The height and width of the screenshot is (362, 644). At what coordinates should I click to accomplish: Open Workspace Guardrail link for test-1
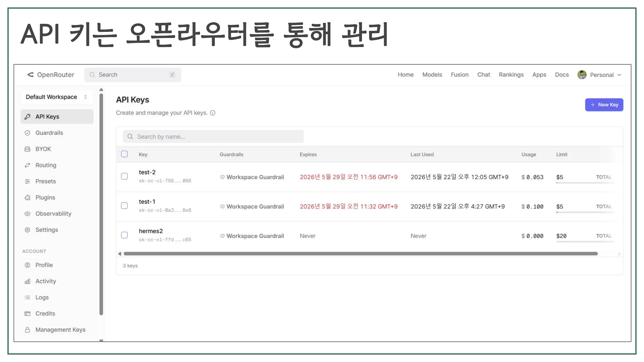255,207
